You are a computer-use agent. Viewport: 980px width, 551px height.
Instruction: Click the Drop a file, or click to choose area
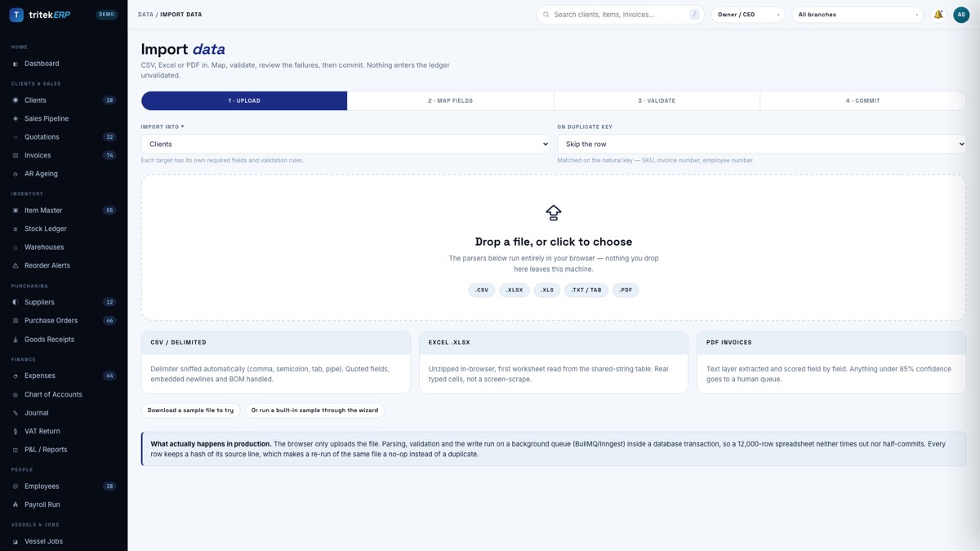pos(554,247)
